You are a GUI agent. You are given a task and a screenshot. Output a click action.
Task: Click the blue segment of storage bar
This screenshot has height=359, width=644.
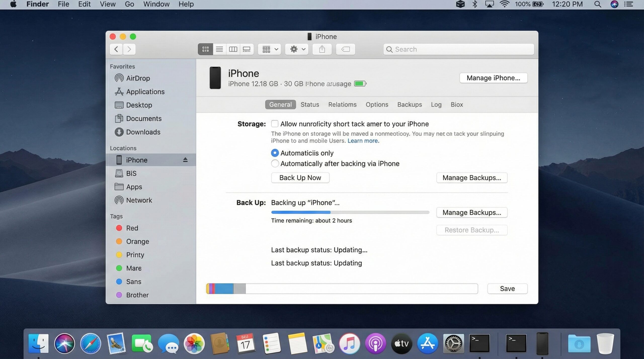[x=224, y=288]
